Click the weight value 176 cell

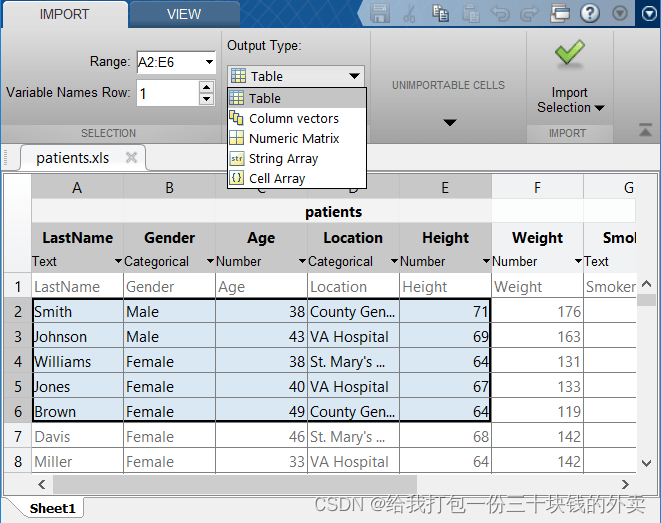(537, 312)
